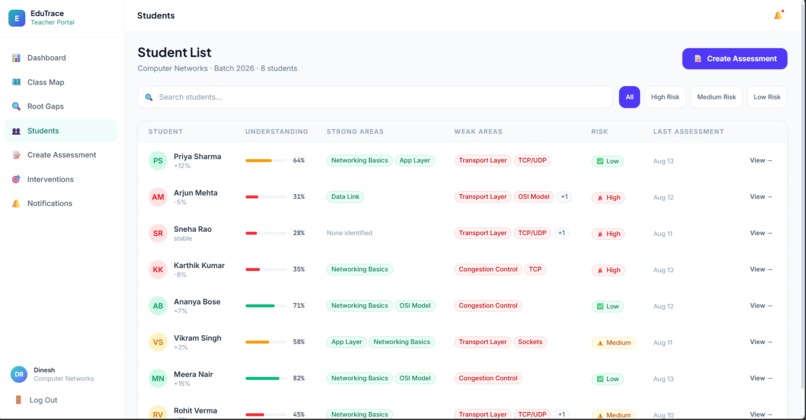
Task: Click the EduTrace logo icon
Action: click(x=16, y=18)
